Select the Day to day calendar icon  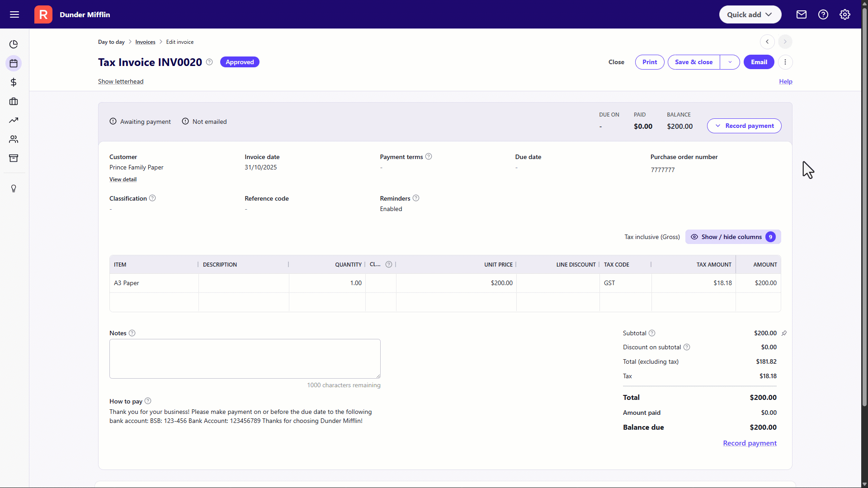click(x=14, y=63)
